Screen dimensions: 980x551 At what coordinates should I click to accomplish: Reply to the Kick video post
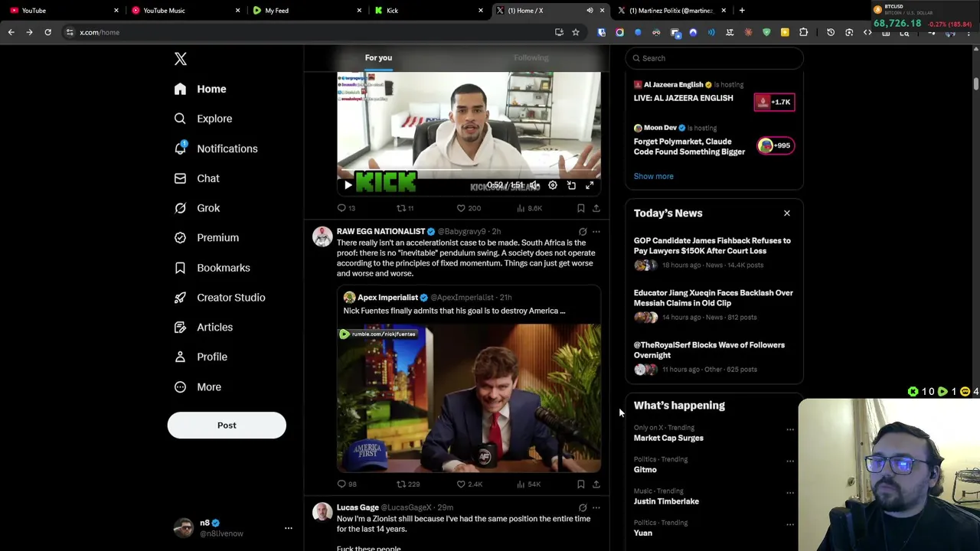point(346,208)
